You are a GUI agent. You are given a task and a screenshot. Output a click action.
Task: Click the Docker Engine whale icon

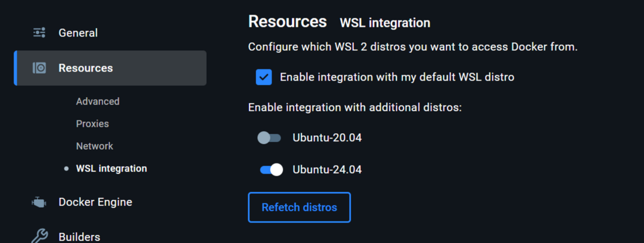(x=39, y=202)
